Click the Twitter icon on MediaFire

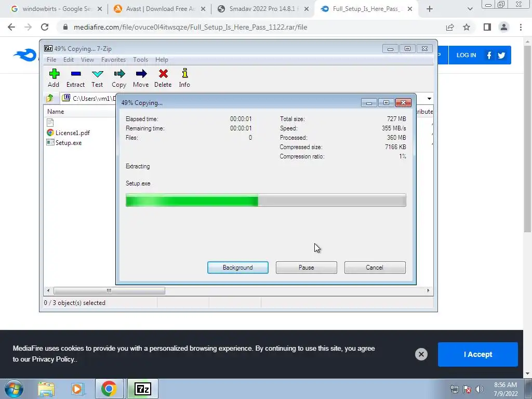coord(501,55)
